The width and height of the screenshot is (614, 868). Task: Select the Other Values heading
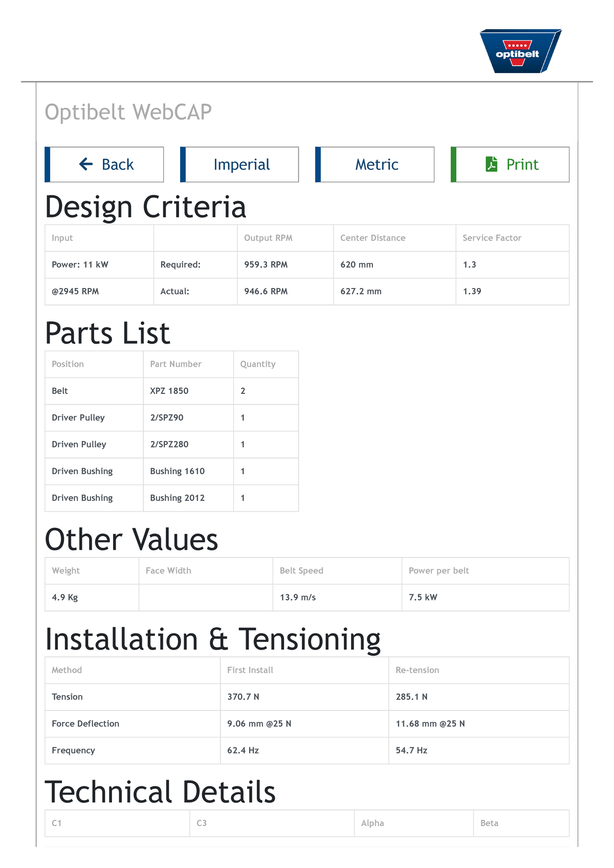131,540
